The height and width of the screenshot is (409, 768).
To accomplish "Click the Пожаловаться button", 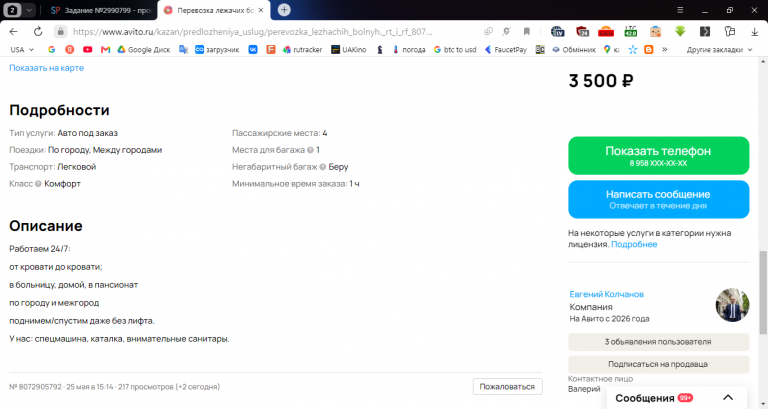I will (x=507, y=386).
